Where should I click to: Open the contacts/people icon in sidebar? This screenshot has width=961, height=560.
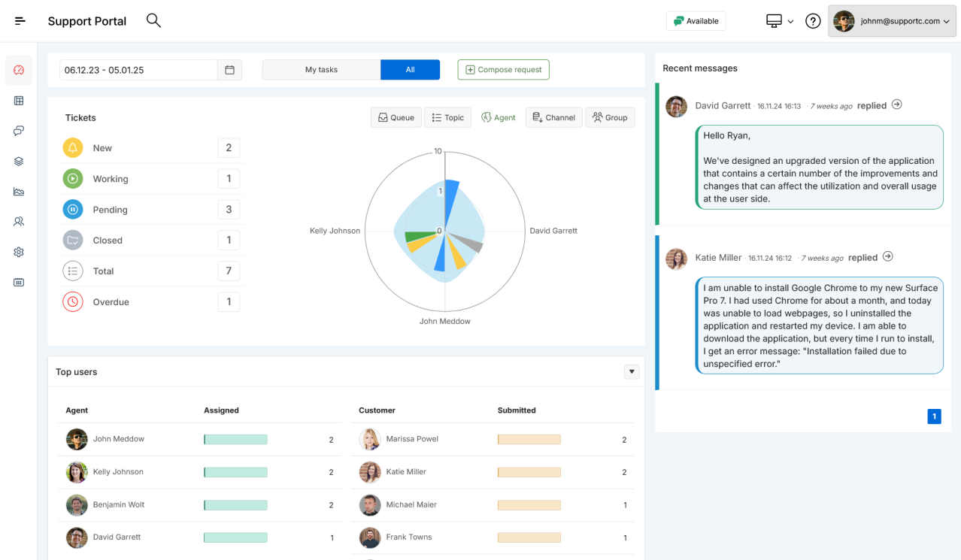point(19,221)
